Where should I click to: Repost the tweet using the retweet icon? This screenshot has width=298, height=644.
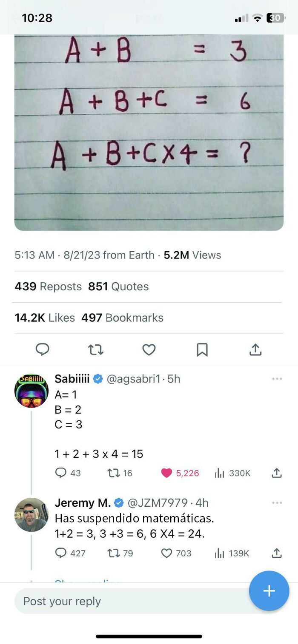point(96,349)
